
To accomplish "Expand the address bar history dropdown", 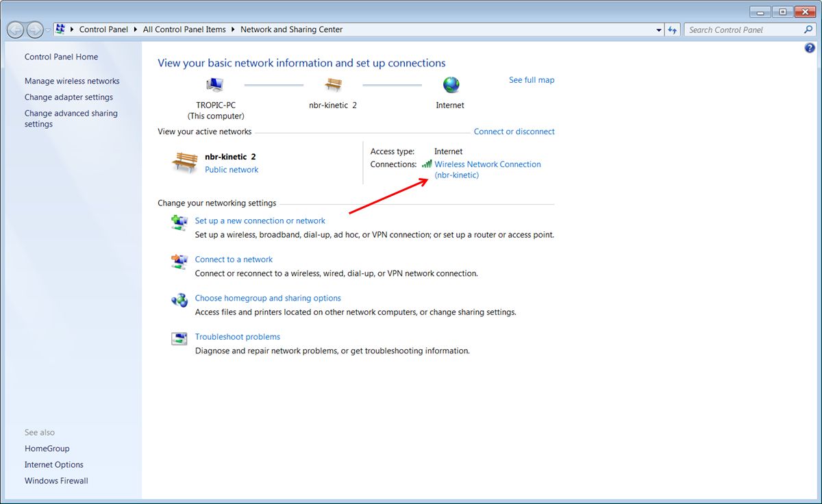I will pyautogui.click(x=659, y=30).
